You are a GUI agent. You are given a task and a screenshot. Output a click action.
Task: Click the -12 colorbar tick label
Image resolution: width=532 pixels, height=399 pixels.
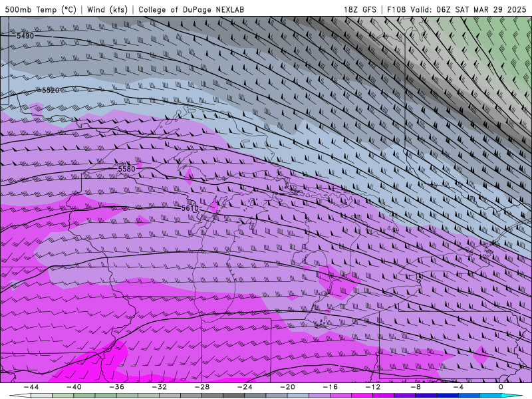(x=373, y=387)
